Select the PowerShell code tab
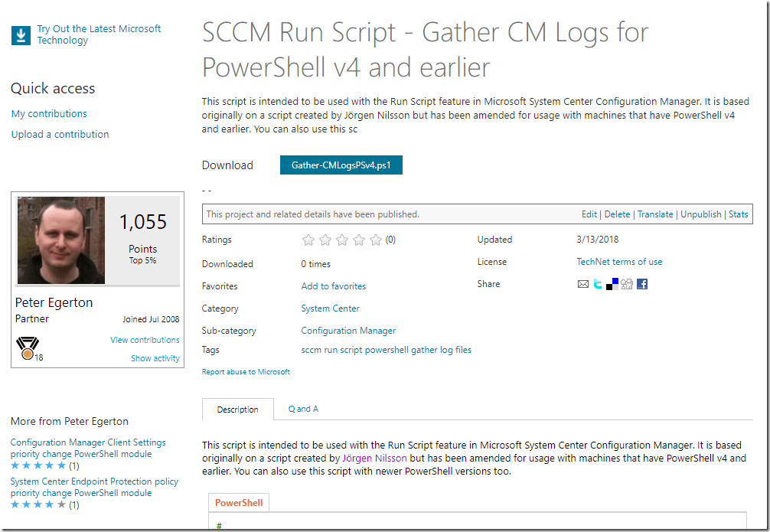Viewport: 770px width, 532px height. [239, 503]
